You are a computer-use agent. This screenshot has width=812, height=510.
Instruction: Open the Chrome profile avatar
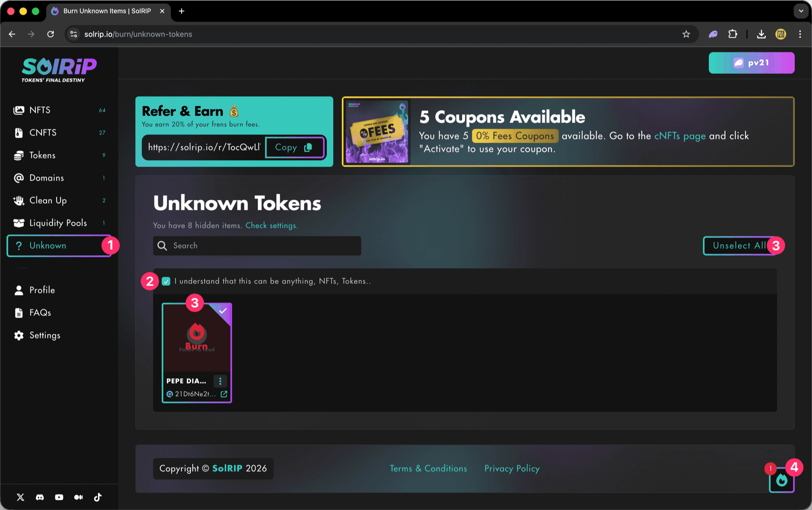[781, 34]
